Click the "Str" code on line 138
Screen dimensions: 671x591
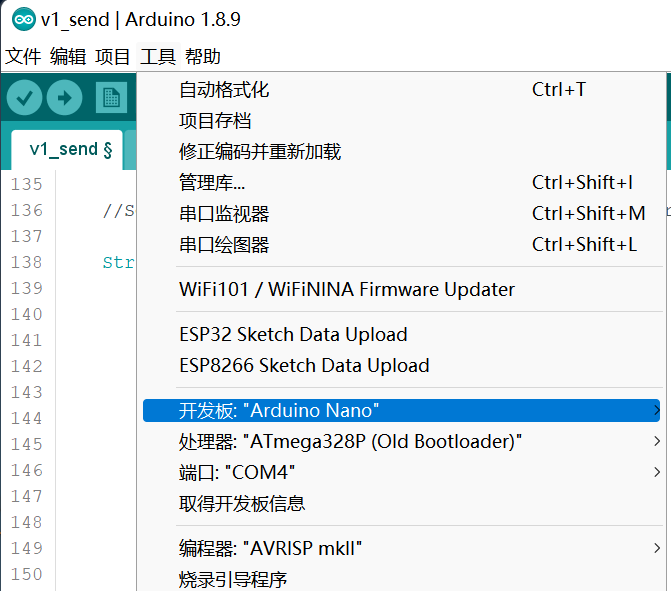pos(119,262)
